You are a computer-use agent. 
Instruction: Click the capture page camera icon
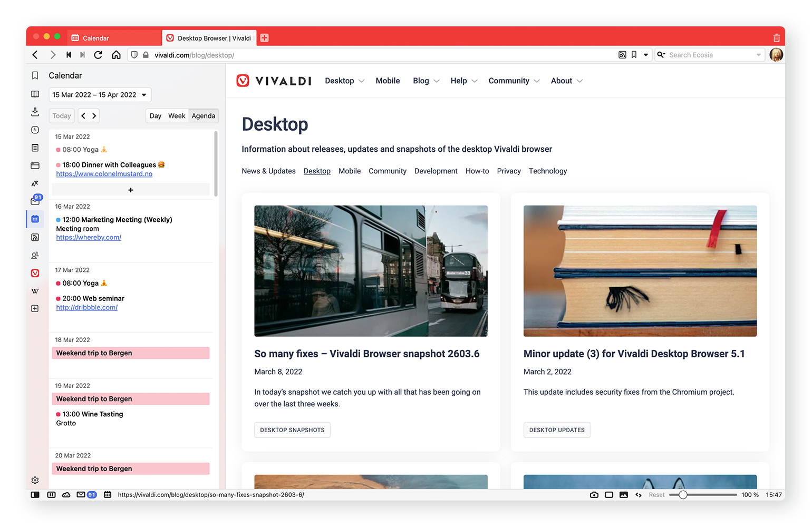(594, 495)
